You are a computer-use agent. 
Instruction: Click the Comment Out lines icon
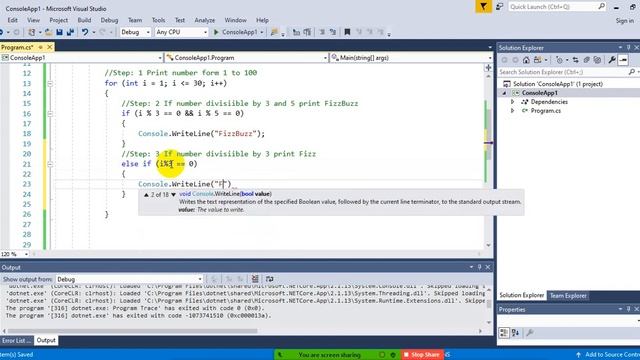coord(322,32)
